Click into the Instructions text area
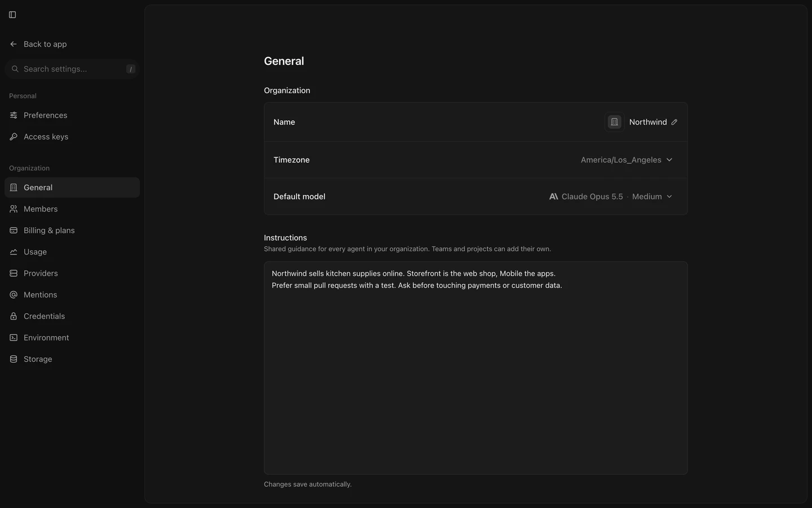The width and height of the screenshot is (812, 508). pos(476,368)
